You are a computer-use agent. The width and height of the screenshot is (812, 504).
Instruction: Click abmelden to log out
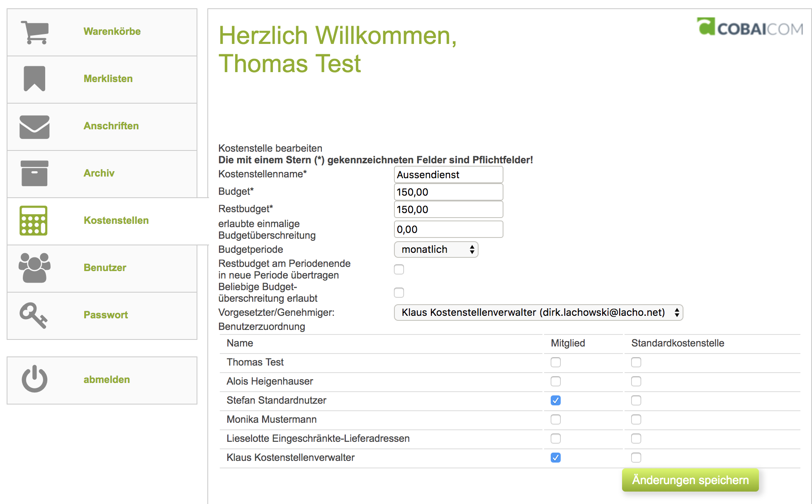click(107, 379)
